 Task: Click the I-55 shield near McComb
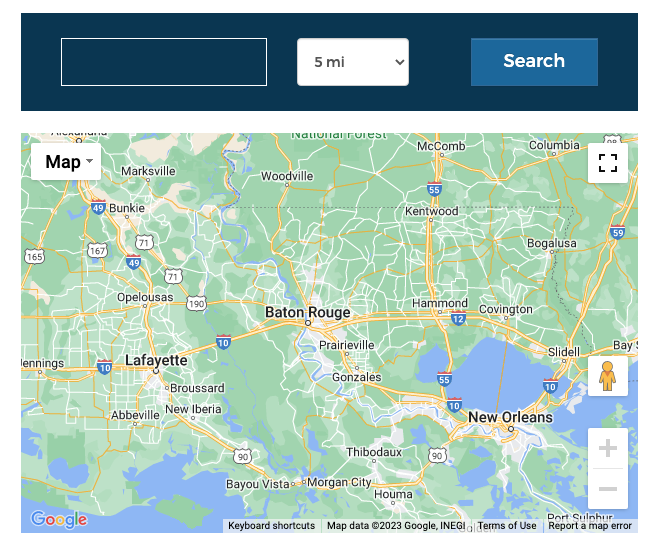[x=434, y=189]
